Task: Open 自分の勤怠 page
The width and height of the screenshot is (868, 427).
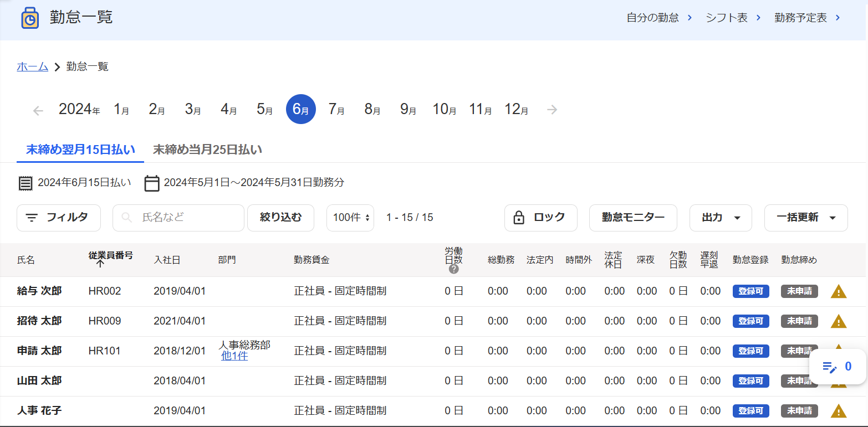Action: click(659, 18)
